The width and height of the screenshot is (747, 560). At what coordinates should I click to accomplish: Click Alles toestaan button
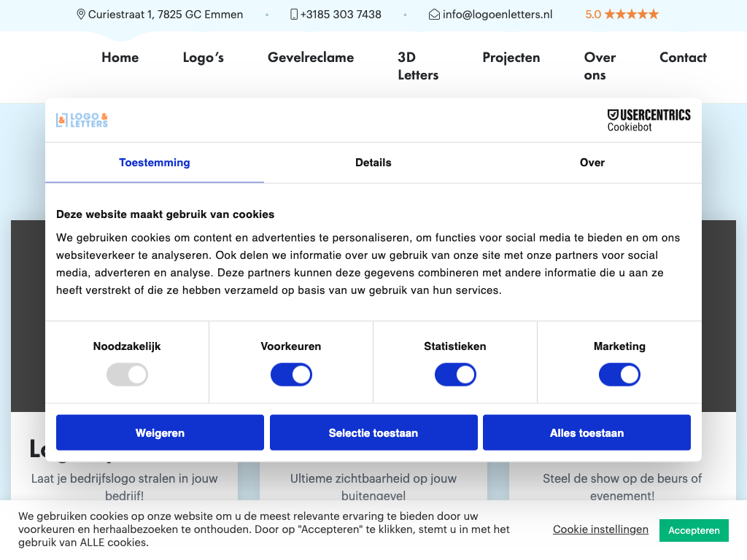[x=587, y=433]
